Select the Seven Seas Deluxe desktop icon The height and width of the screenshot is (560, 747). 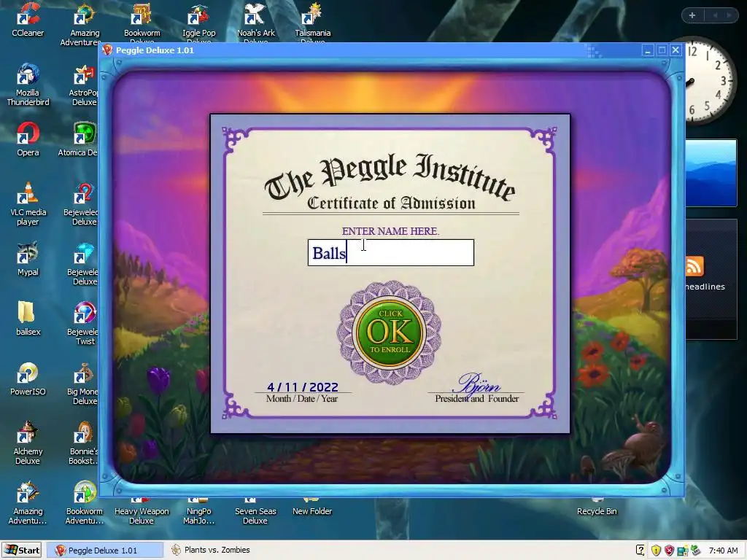[255, 511]
